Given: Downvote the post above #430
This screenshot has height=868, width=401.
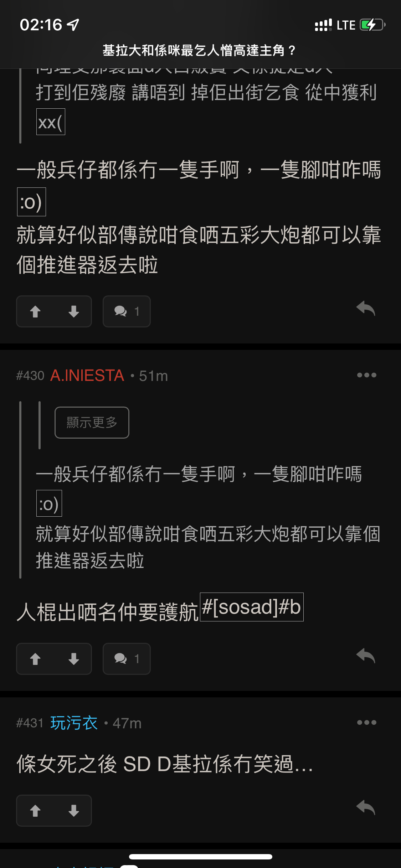Looking at the screenshot, I should 73,311.
